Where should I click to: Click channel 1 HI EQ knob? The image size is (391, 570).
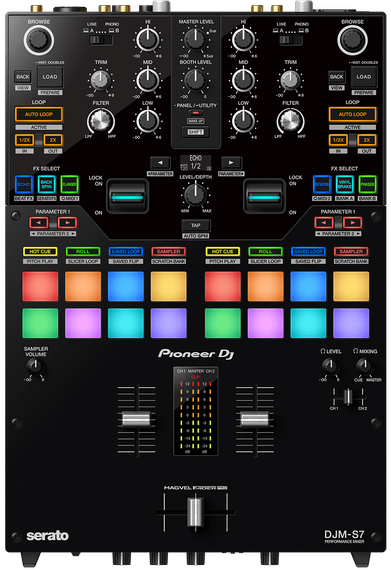point(148,40)
